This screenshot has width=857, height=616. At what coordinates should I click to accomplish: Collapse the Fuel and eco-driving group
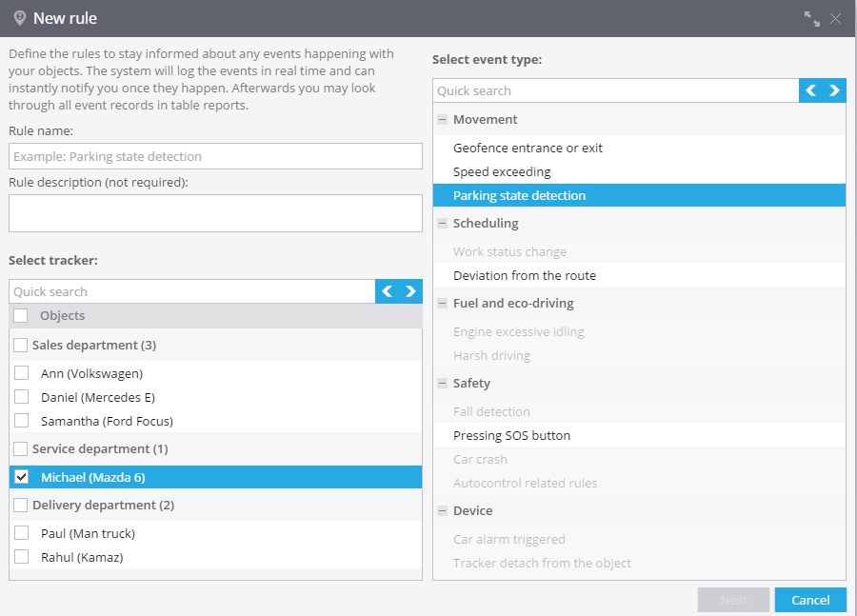pos(442,303)
